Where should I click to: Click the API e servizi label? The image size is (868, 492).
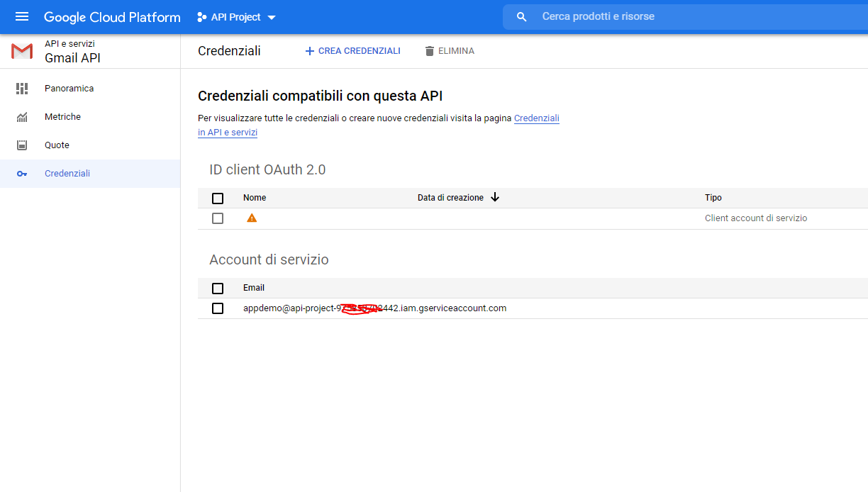(69, 44)
